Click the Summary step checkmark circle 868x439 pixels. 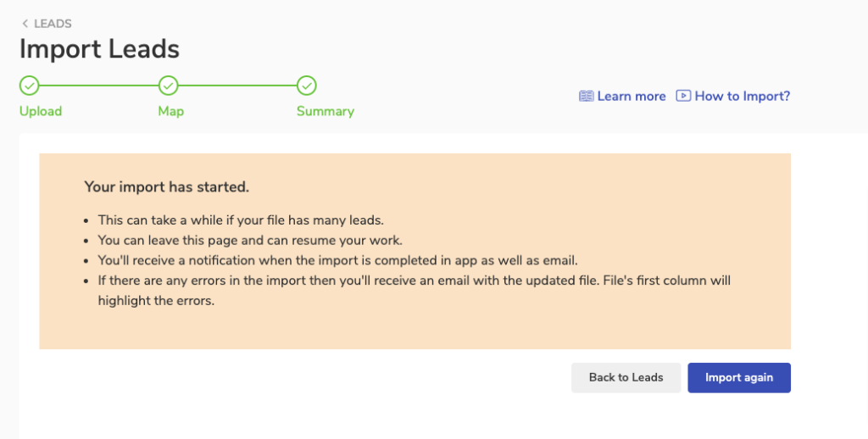[x=307, y=86]
